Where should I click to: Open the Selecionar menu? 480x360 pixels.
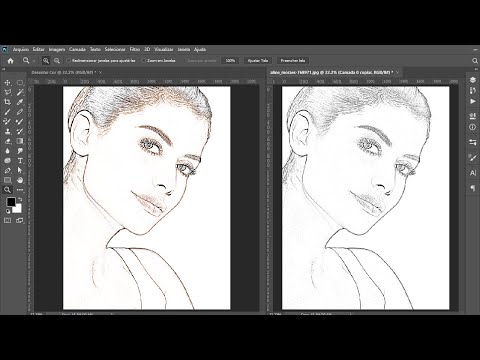(x=115, y=49)
